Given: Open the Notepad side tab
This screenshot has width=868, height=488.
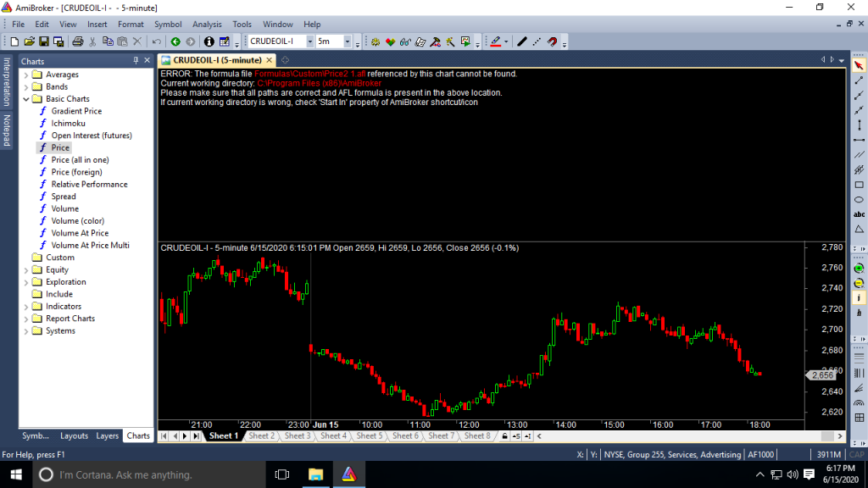Looking at the screenshot, I should coord(7,130).
